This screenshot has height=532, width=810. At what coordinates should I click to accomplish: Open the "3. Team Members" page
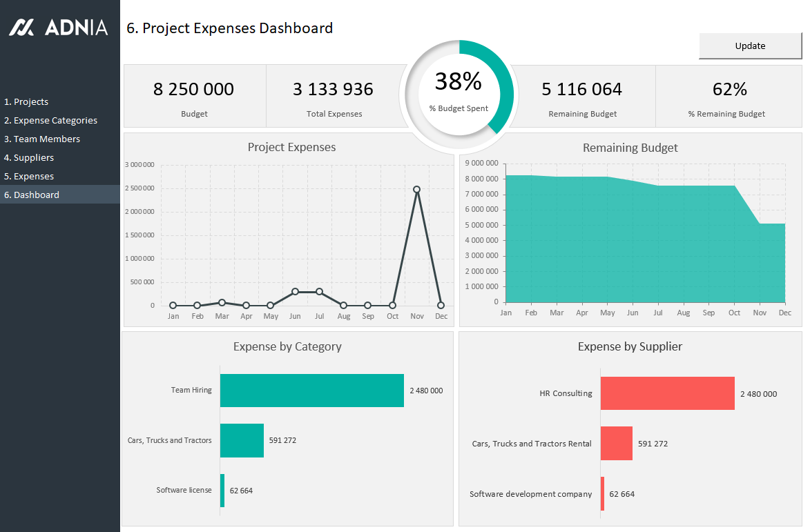coord(41,138)
